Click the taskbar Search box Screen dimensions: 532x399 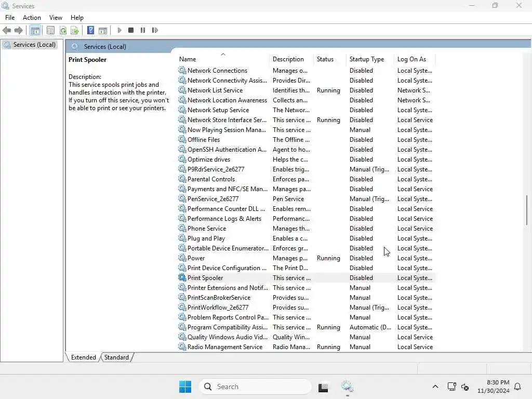coord(255,387)
